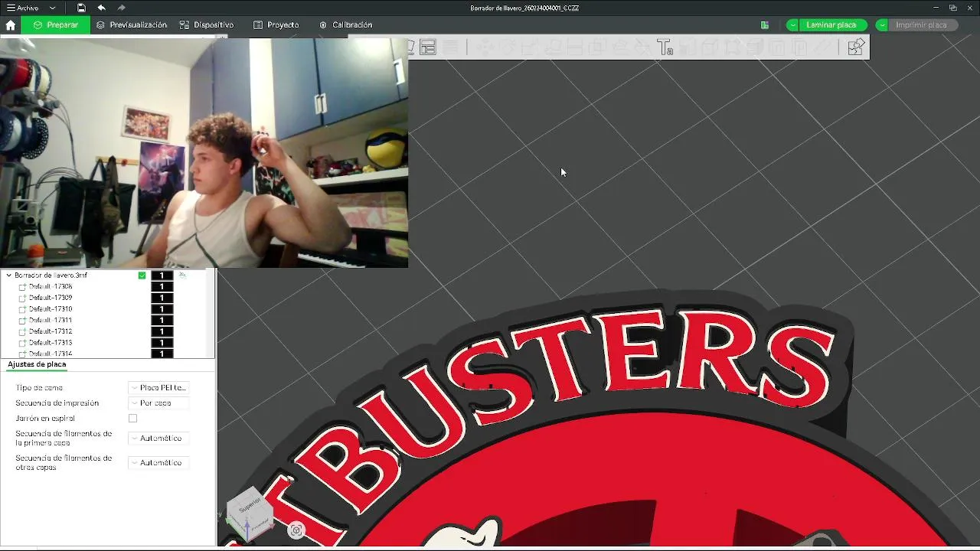This screenshot has width=980, height=551.
Task: Go to the Home screen icon
Action: [x=10, y=25]
